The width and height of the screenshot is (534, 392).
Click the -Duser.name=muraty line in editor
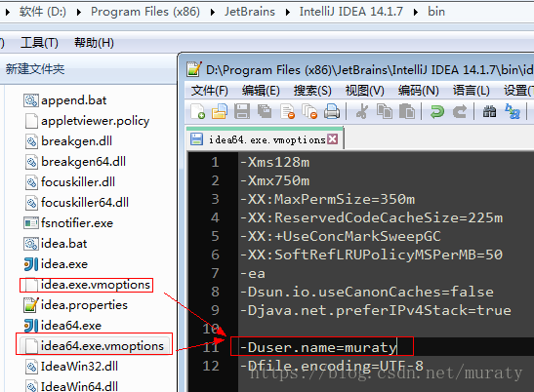[318, 347]
